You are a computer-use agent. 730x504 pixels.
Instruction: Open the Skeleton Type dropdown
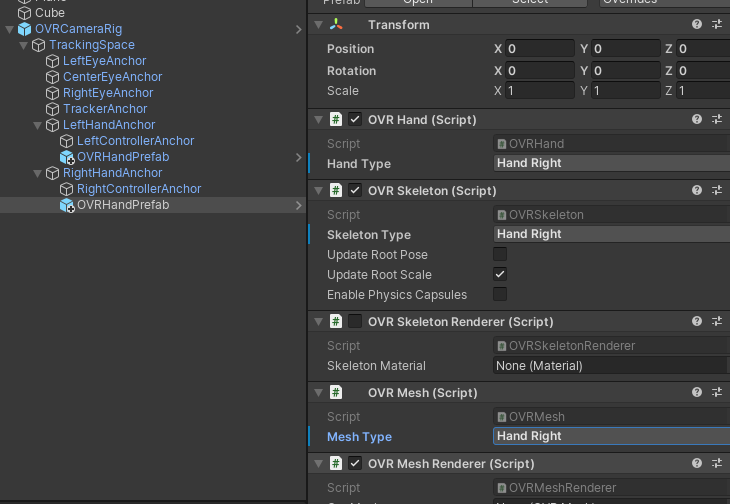coord(611,234)
